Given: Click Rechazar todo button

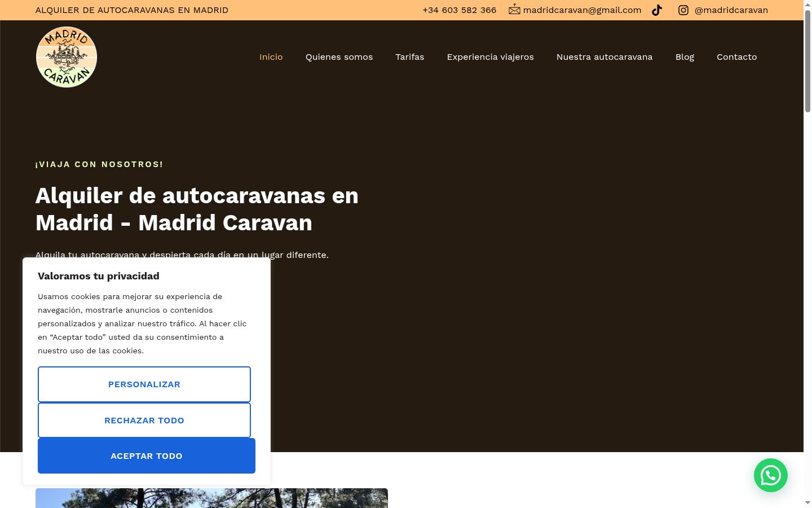Looking at the screenshot, I should point(144,421).
